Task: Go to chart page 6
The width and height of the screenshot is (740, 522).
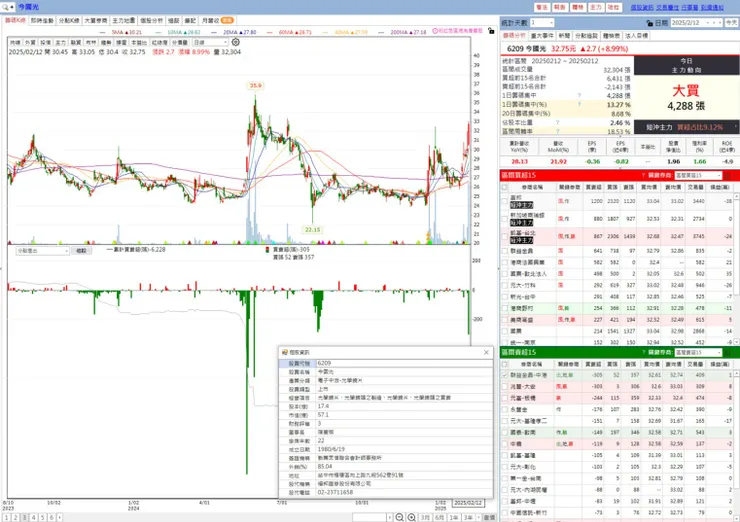Action: coord(51,517)
